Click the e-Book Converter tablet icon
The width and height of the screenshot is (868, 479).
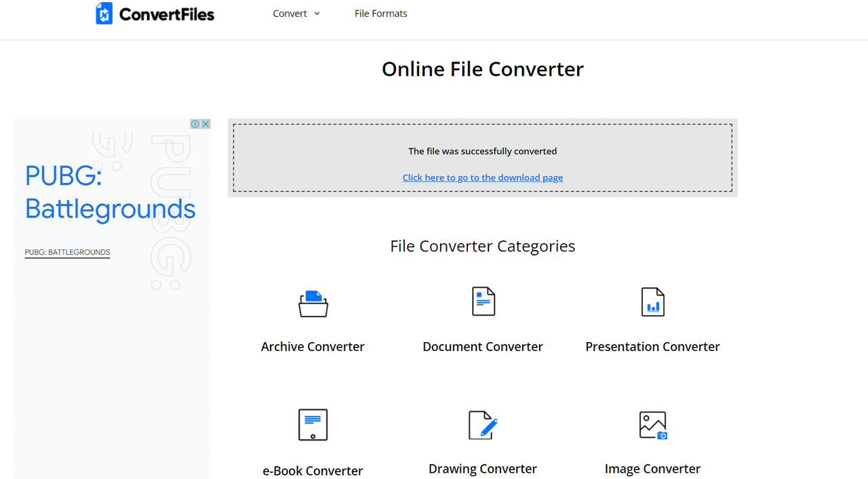313,425
